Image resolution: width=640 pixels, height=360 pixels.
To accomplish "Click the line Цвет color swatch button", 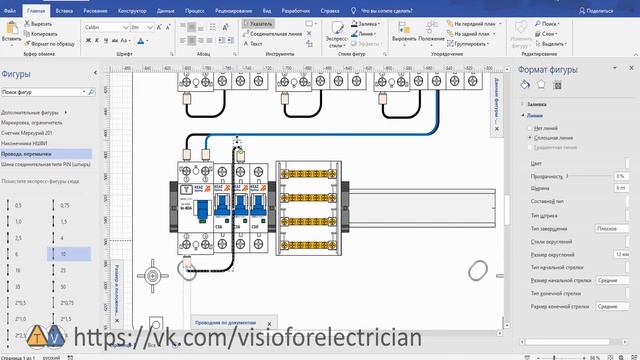I will click(627, 163).
